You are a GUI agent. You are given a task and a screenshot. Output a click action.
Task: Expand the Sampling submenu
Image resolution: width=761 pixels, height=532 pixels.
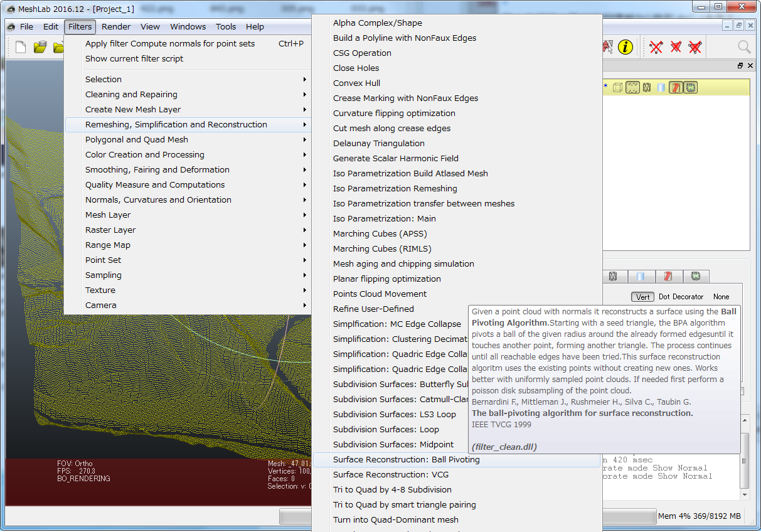pos(188,275)
